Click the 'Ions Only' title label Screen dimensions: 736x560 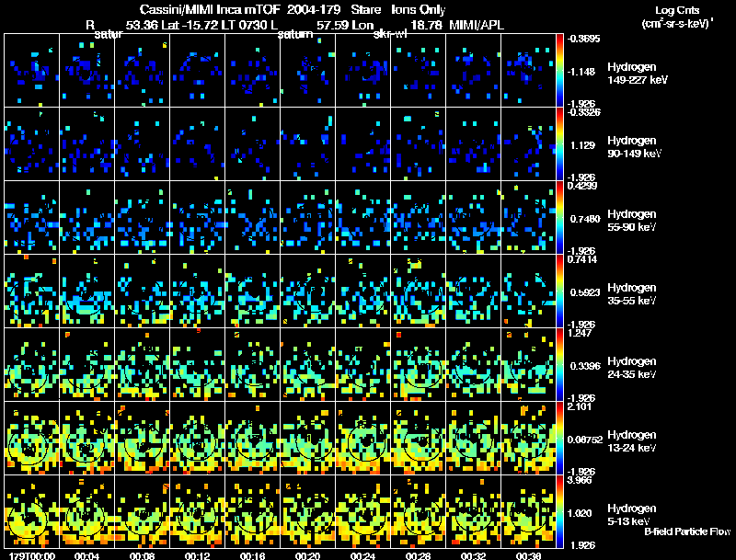[419, 9]
